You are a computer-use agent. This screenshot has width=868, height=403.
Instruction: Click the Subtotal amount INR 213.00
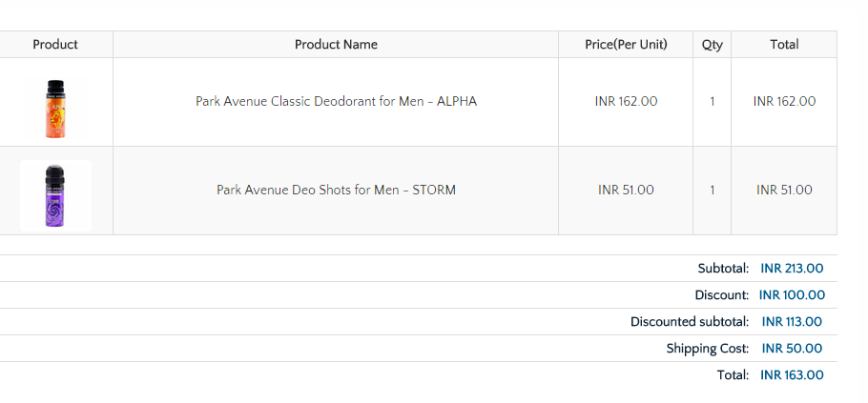point(792,269)
